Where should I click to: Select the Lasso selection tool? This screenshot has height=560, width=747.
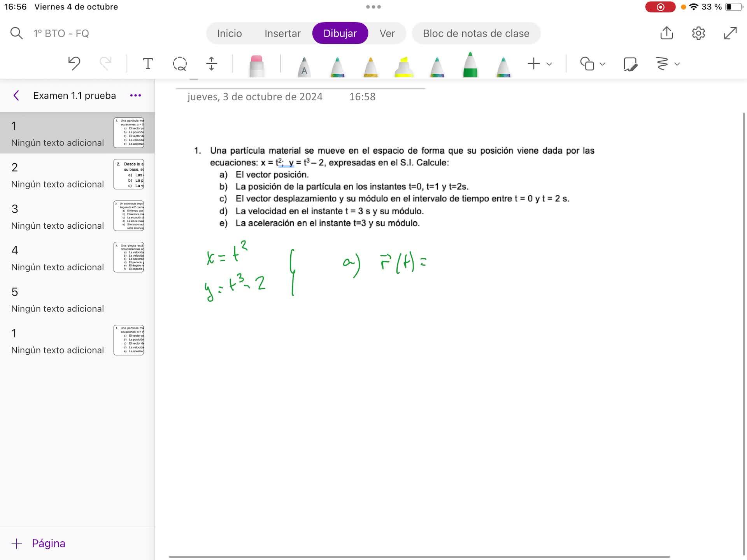179,63
